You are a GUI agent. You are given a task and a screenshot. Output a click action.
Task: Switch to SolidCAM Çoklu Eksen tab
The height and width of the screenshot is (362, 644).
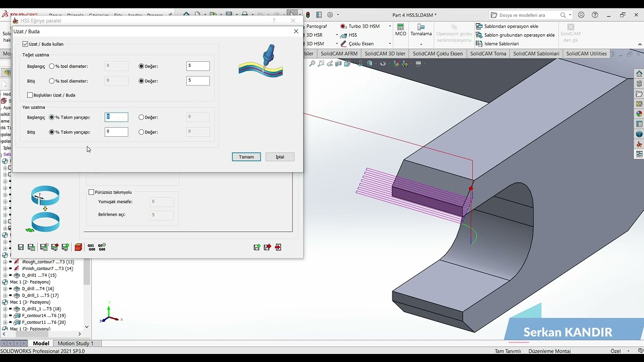pyautogui.click(x=438, y=54)
